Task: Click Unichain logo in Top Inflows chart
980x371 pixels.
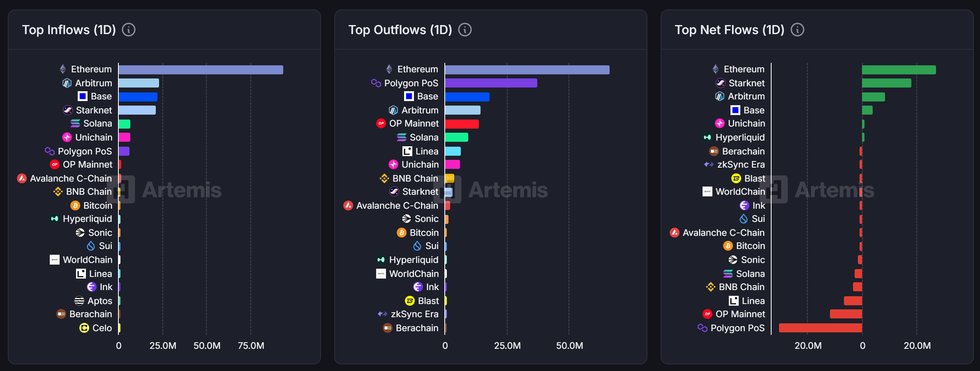Action: click(x=67, y=137)
